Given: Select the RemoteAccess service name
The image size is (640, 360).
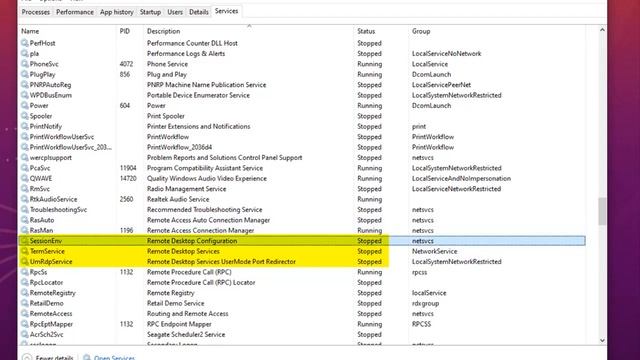Looking at the screenshot, I should pos(51,313).
